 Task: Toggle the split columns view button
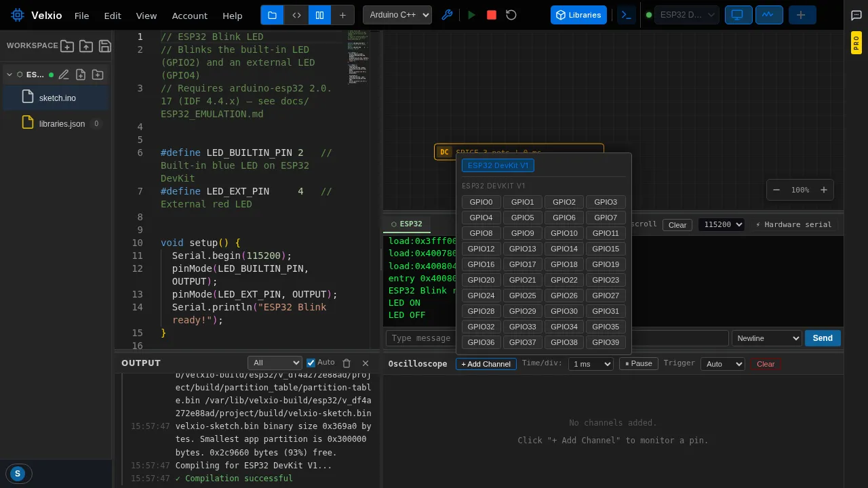[320, 15]
